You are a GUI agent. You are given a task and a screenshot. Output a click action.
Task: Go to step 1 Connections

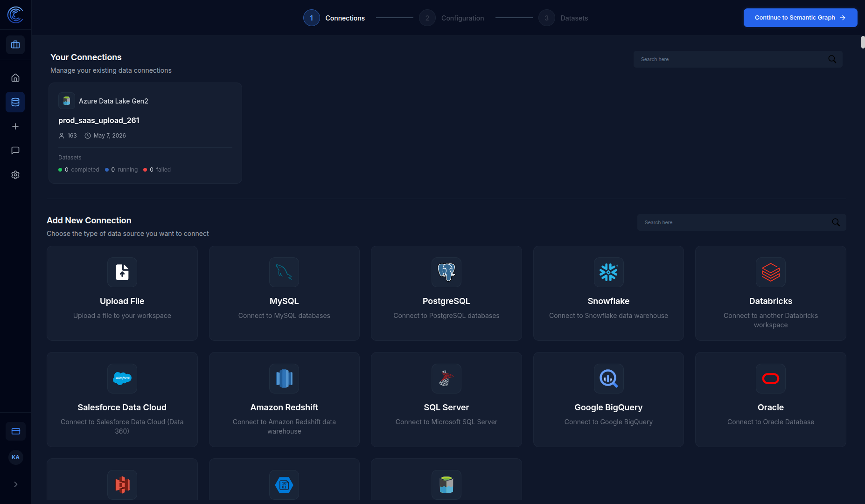coord(334,18)
